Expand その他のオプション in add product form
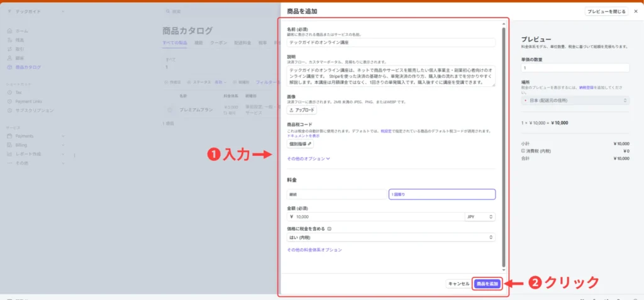This screenshot has height=300, width=644. tap(308, 158)
